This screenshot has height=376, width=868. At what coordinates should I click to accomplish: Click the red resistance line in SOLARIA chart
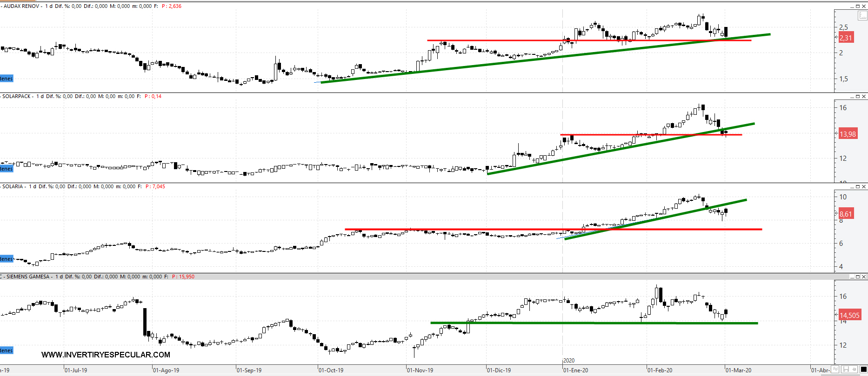click(x=465, y=229)
